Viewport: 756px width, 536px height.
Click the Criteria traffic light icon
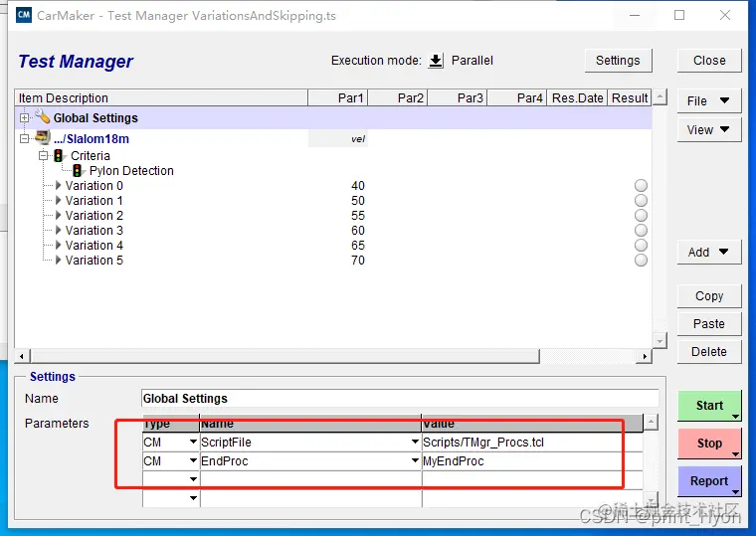[59, 156]
